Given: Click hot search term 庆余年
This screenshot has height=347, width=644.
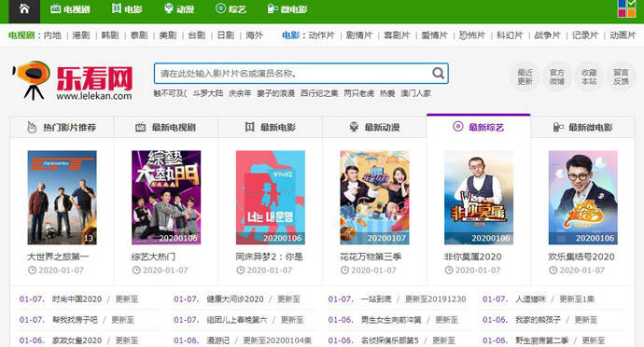Looking at the screenshot, I should [240, 93].
